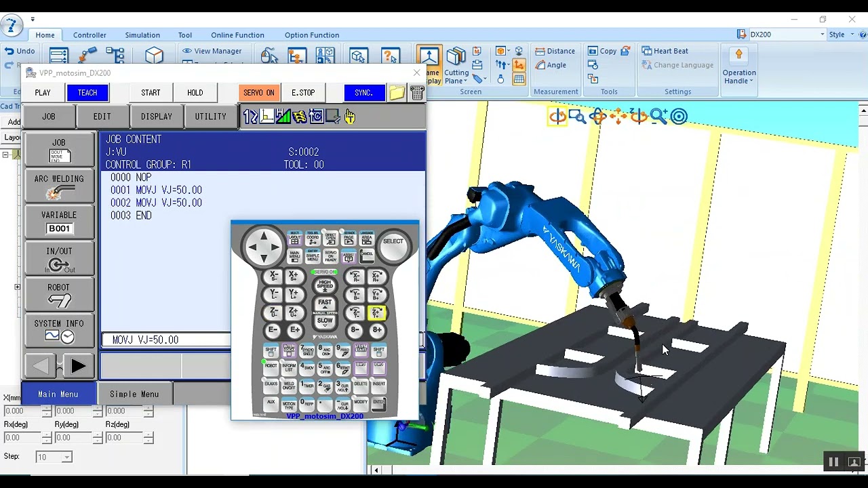Select the rotate view tool in 3D viewport
Screen dimensions: 868x488
(557, 117)
